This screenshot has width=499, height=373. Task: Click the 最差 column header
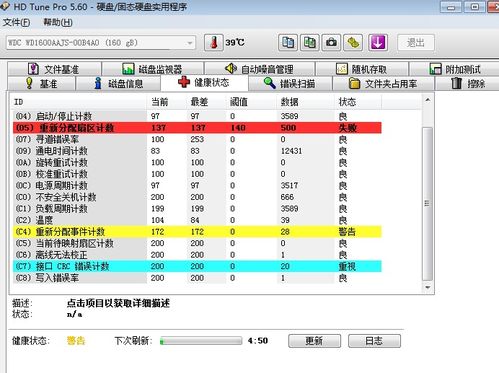coord(206,102)
